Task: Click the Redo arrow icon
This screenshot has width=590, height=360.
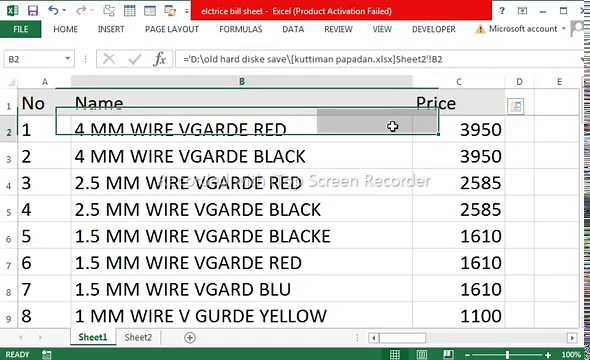Action: pos(80,11)
